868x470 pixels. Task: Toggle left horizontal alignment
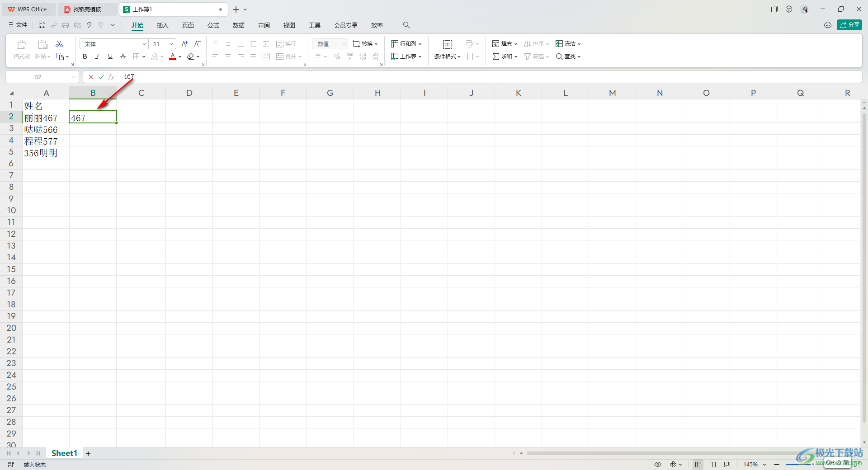216,56
